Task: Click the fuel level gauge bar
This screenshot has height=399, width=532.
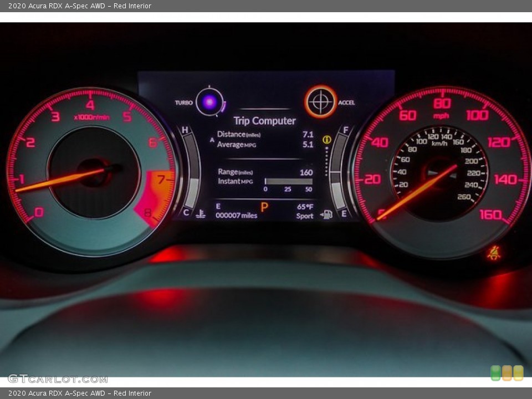Action: [337, 171]
